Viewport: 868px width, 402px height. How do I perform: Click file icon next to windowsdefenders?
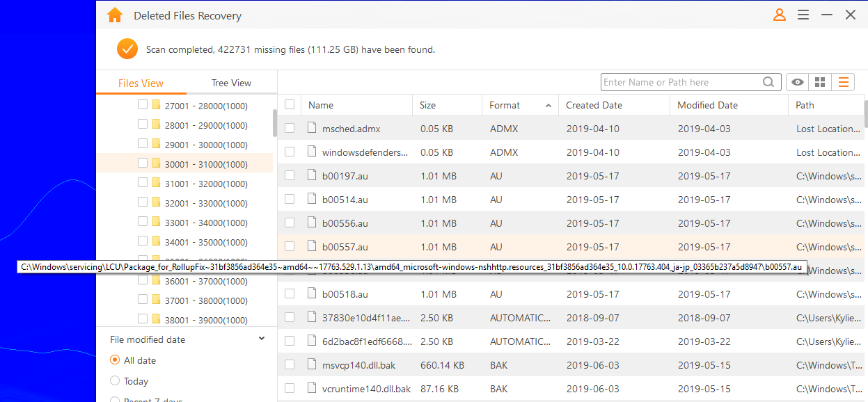[312, 152]
